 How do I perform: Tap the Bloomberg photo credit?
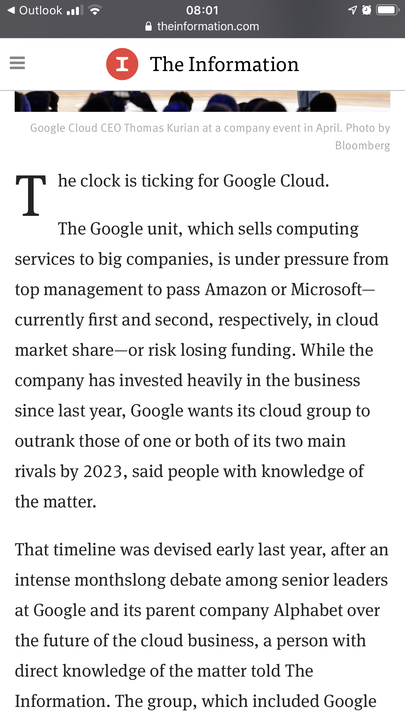(x=362, y=146)
